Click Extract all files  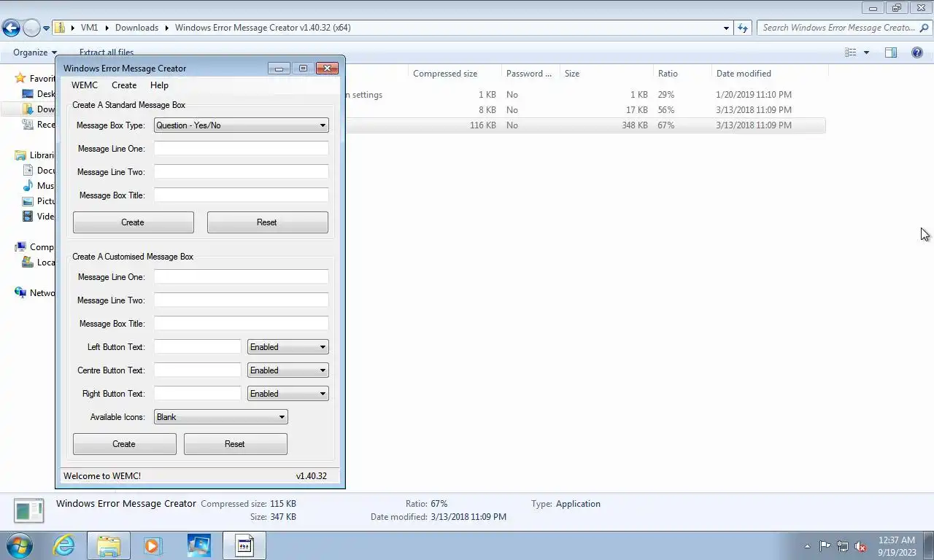click(107, 52)
